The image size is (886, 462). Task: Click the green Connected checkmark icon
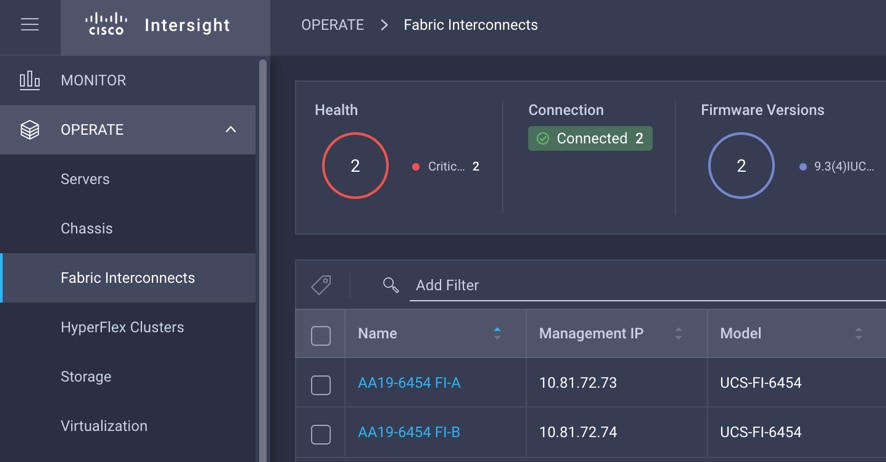[x=543, y=138]
